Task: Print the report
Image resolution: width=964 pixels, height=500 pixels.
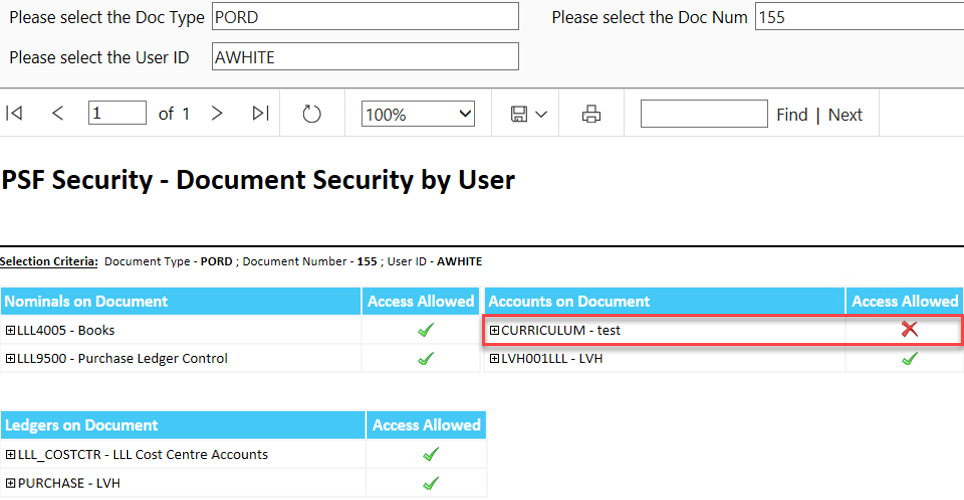Action: pos(591,114)
